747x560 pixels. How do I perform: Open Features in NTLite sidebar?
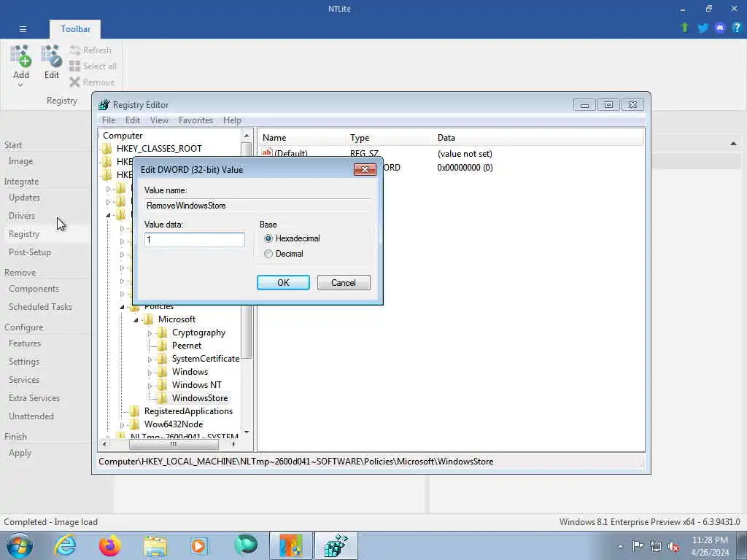25,343
